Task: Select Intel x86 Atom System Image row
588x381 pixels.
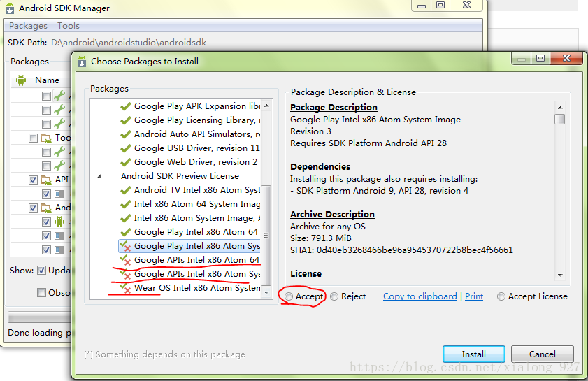Action: 190,218
